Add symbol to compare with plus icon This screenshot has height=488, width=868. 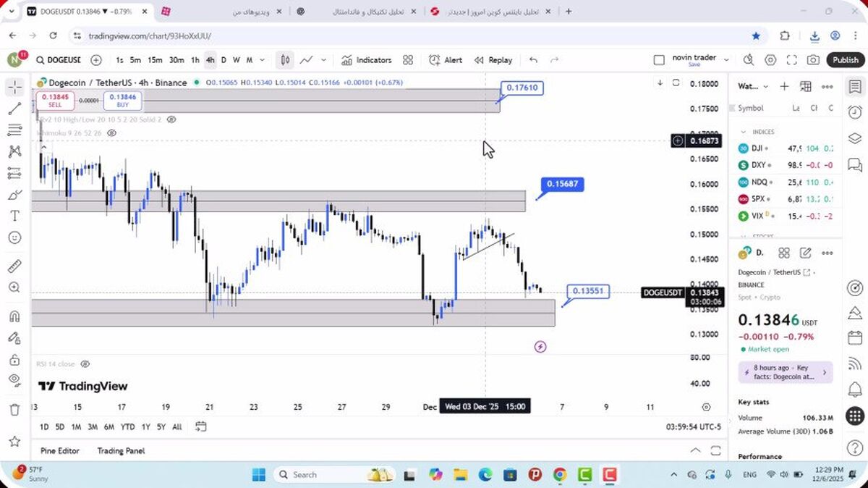click(96, 60)
